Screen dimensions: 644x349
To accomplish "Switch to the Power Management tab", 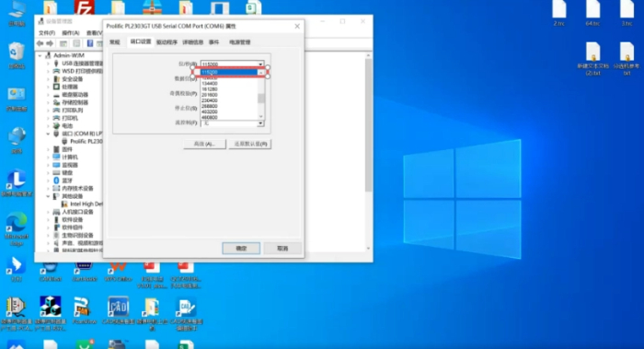I will tap(240, 42).
